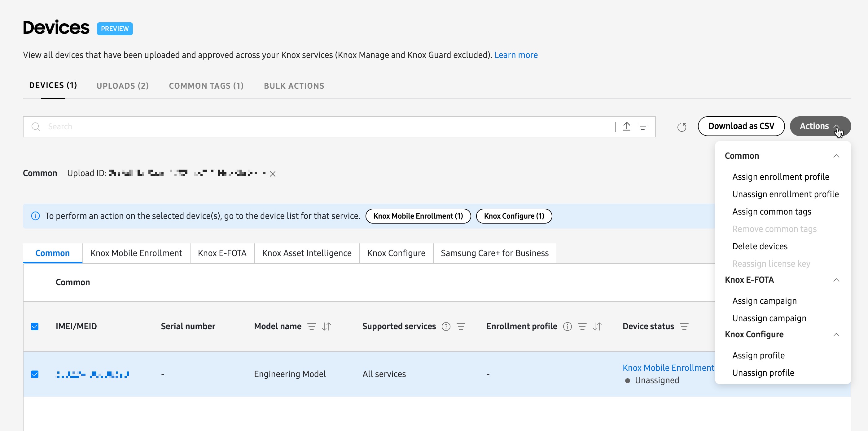Open the filter icon beside the search field
This screenshot has height=431, width=868.
(643, 127)
